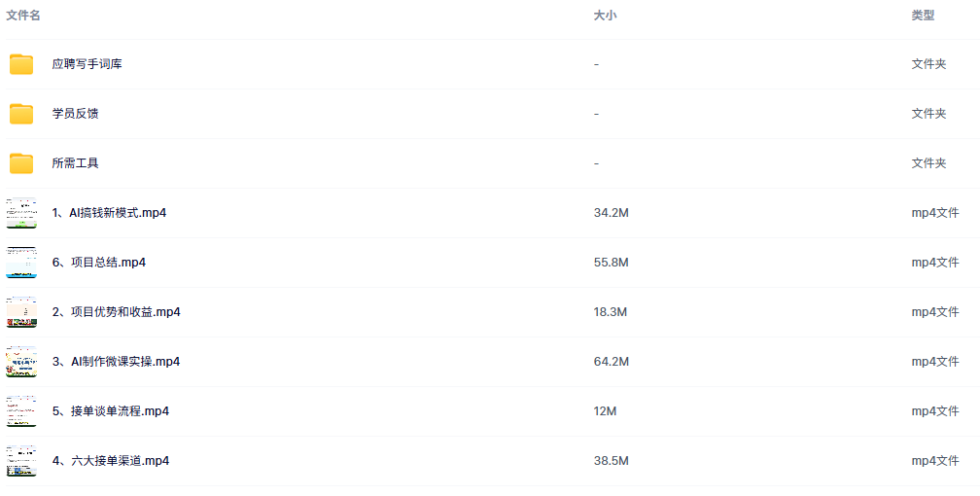The height and width of the screenshot is (496, 980).
Task: Click folder name 学员反馈
Action: pos(75,114)
